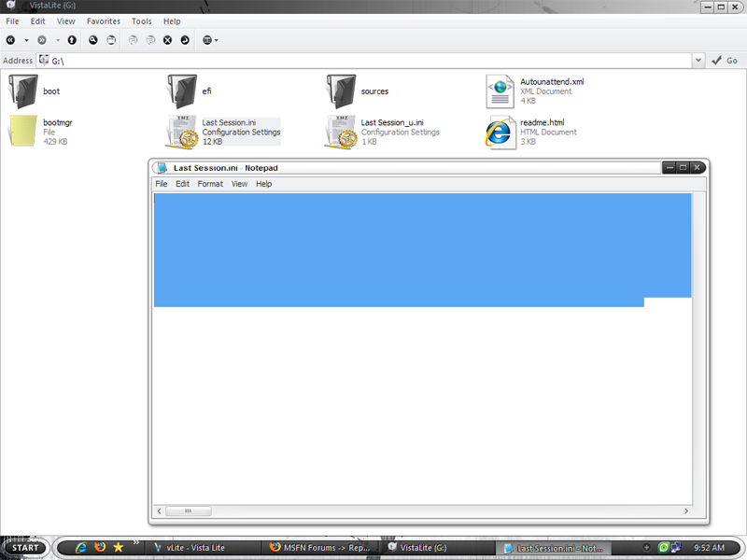The width and height of the screenshot is (747, 560).
Task: Open Notepad's Edit menu
Action: (x=182, y=184)
